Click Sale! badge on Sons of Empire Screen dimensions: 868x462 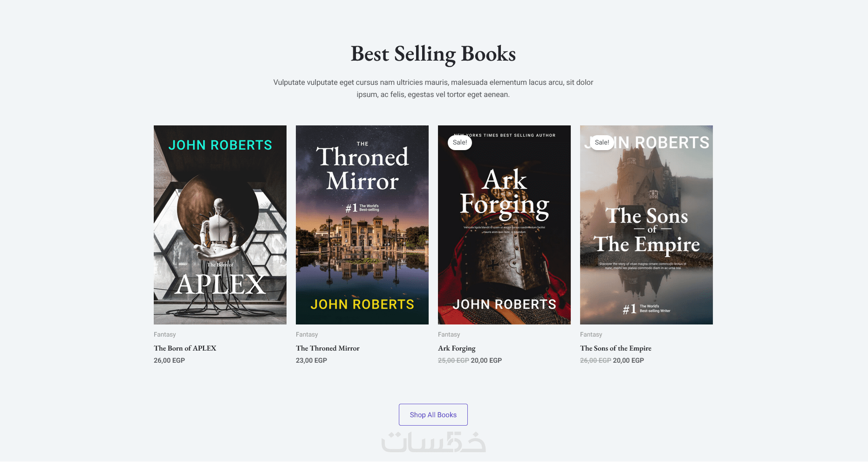click(x=602, y=142)
